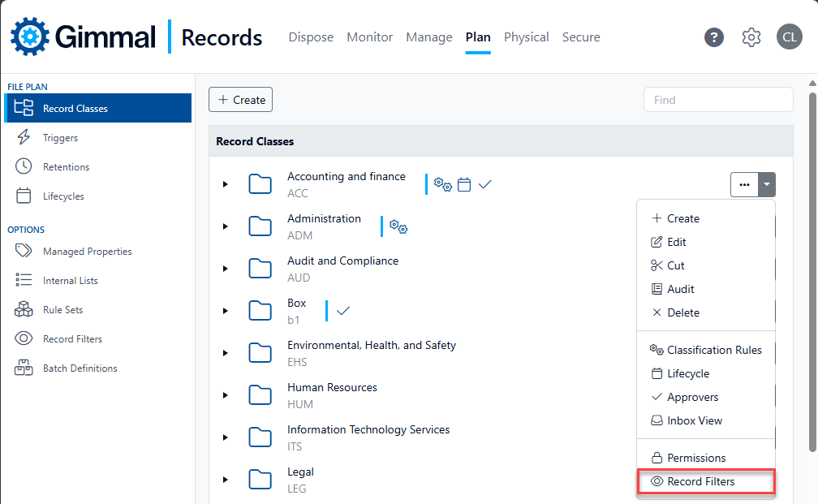Image resolution: width=818 pixels, height=504 pixels.
Task: Click the approvers checkmark icon on Box row
Action: (x=342, y=311)
